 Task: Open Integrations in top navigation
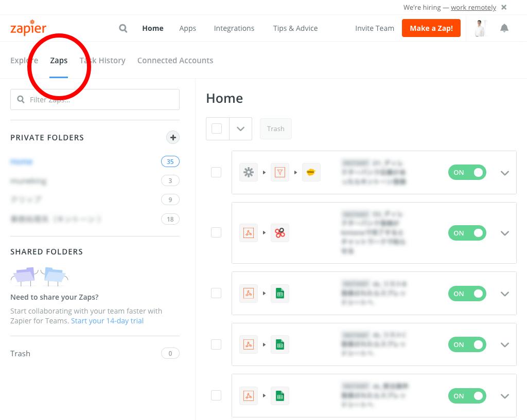(x=234, y=29)
